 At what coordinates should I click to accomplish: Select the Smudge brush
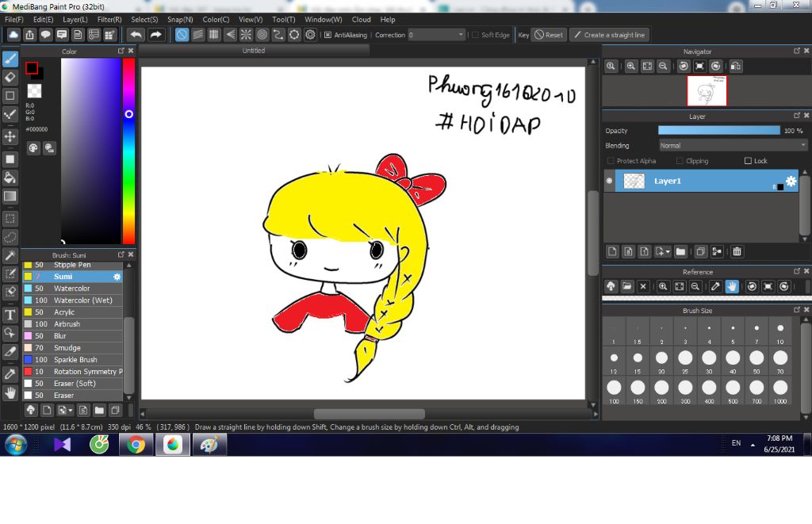point(72,348)
